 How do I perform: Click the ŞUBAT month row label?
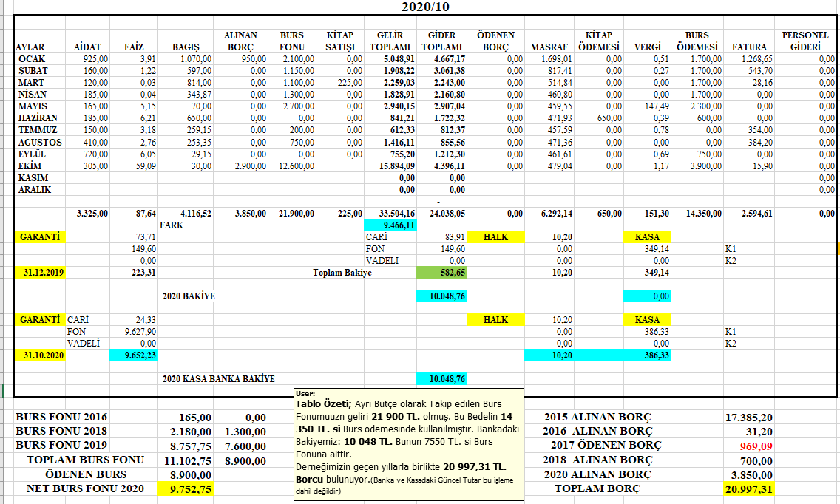[33, 71]
